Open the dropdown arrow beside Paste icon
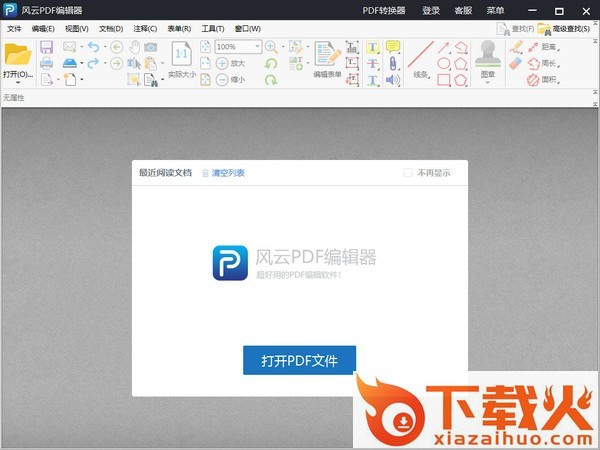The image size is (600, 450). [x=162, y=63]
